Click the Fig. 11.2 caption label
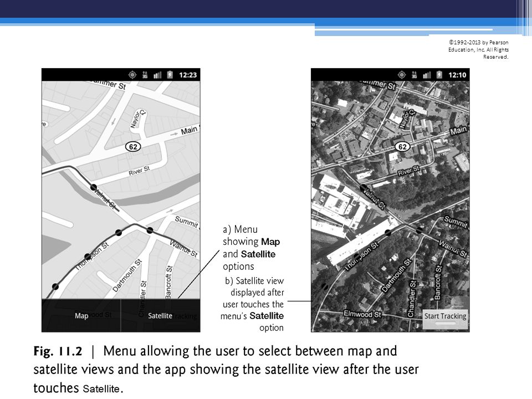532x399 pixels. click(58, 351)
